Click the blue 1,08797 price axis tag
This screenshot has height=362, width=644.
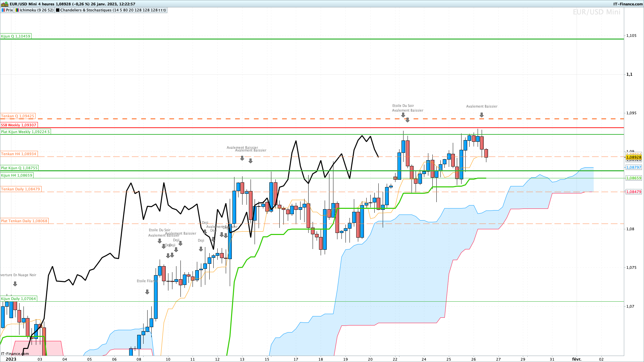pyautogui.click(x=634, y=167)
